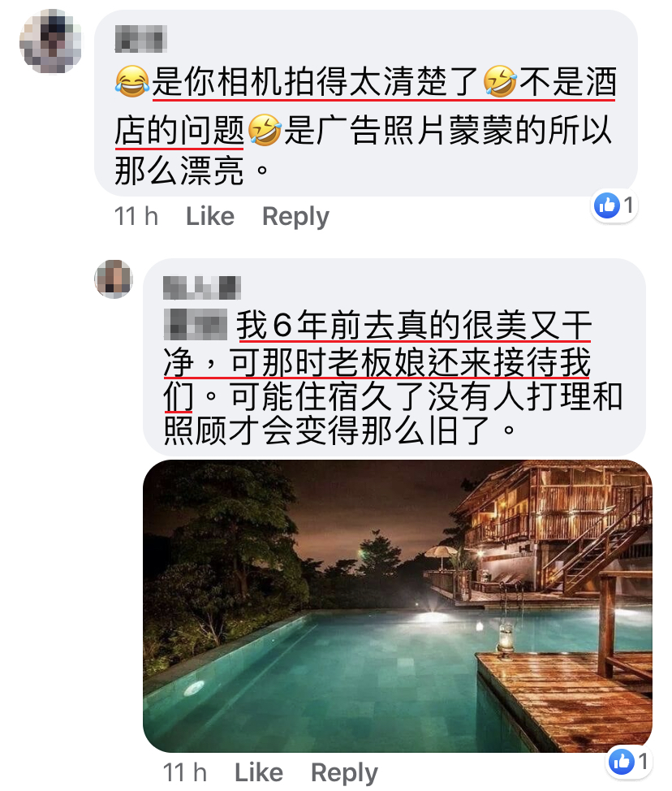
Task: Click the 11 h timestamp under pool photo
Action: 185,772
